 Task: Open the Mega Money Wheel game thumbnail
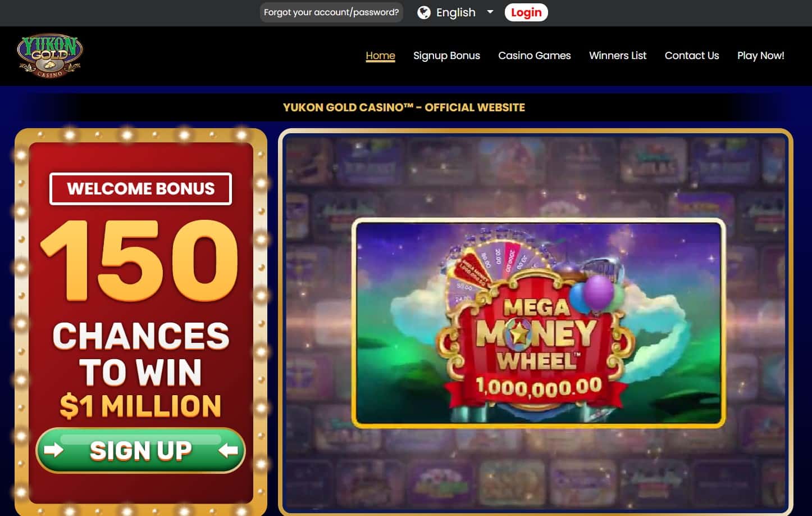(x=539, y=323)
